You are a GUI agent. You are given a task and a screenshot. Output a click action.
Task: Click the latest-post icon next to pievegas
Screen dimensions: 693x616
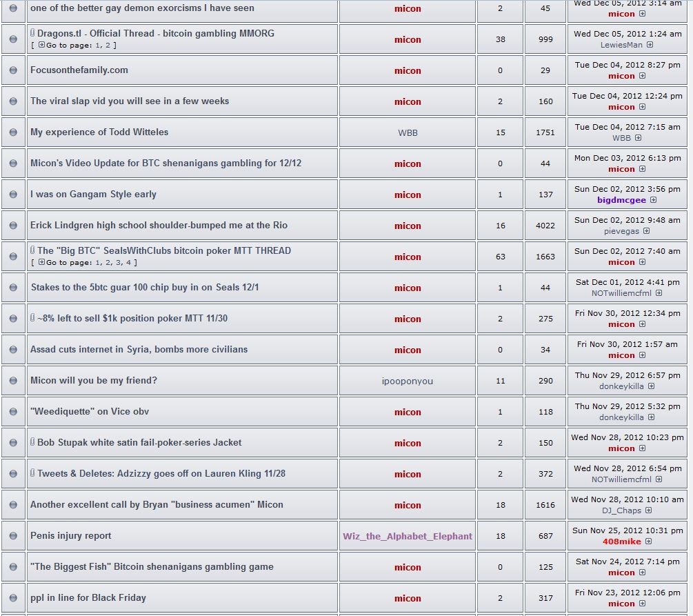(x=646, y=231)
